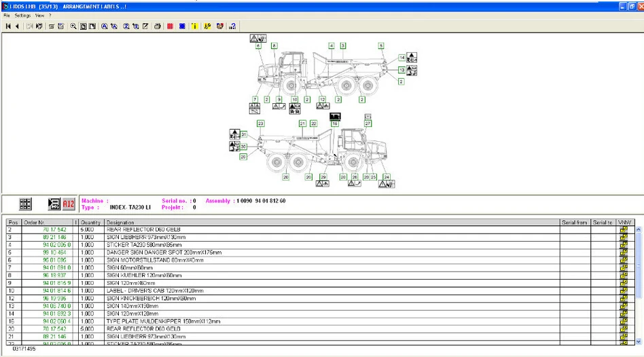Image resolution: width=644 pixels, height=357 pixels.
Task: Click the Pos column header
Action: coord(14,223)
